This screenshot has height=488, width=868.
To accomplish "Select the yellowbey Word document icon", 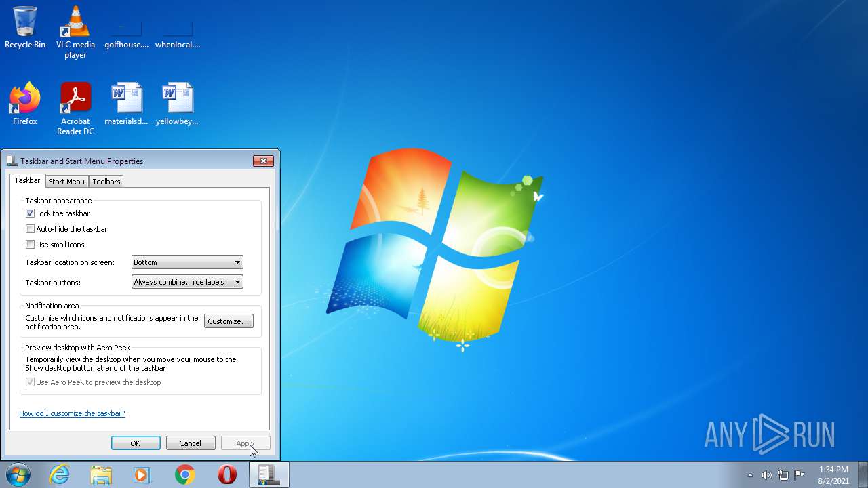I will pyautogui.click(x=178, y=104).
